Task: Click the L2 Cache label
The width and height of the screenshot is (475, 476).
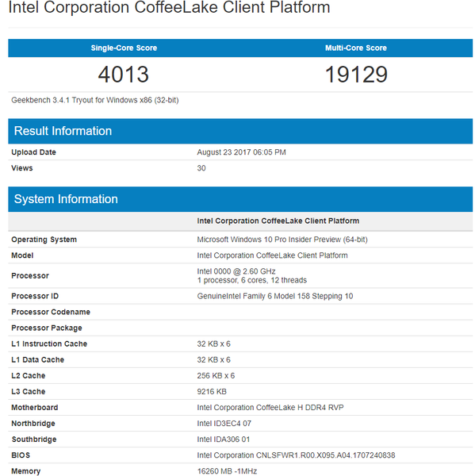Action: tap(29, 375)
